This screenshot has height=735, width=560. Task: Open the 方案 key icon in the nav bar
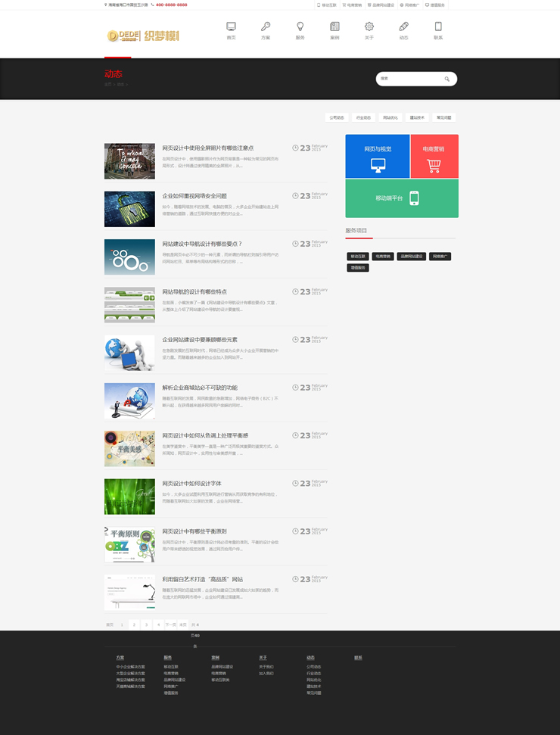click(x=266, y=27)
